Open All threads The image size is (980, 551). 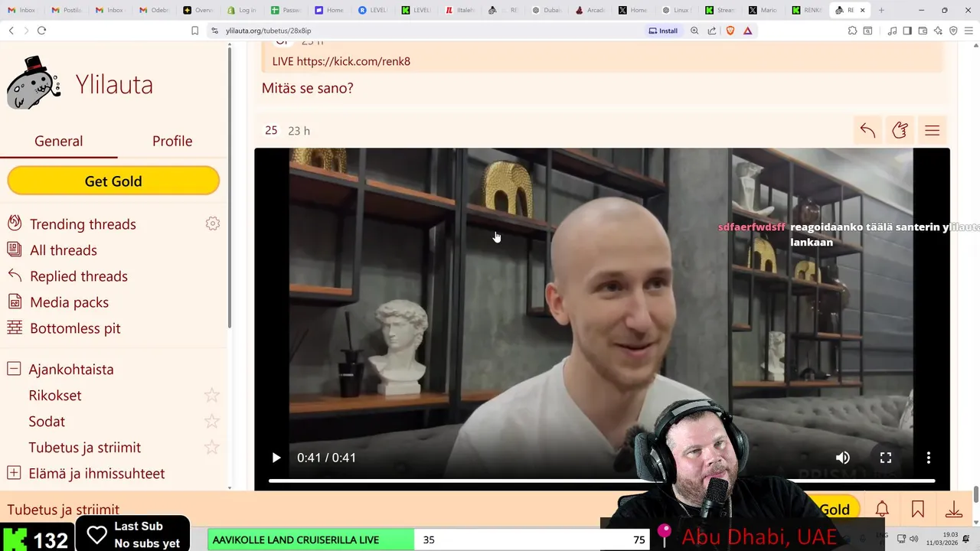(x=64, y=250)
